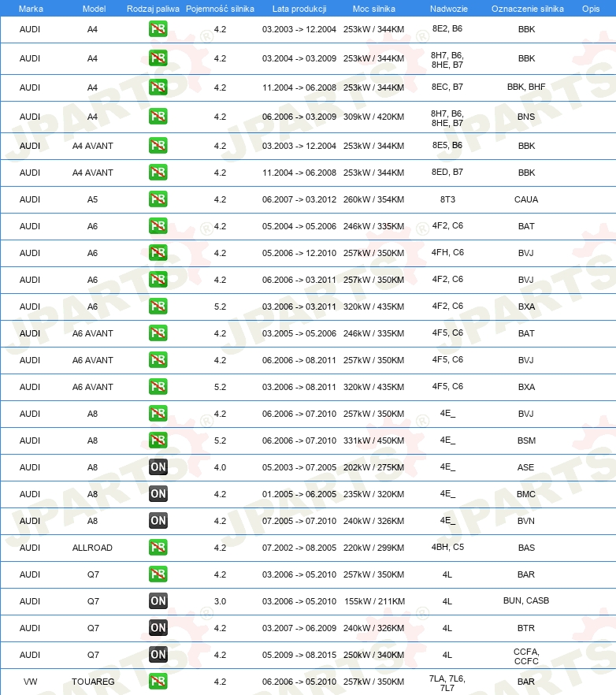Click power value 220kW / 299KM

pos(373,548)
